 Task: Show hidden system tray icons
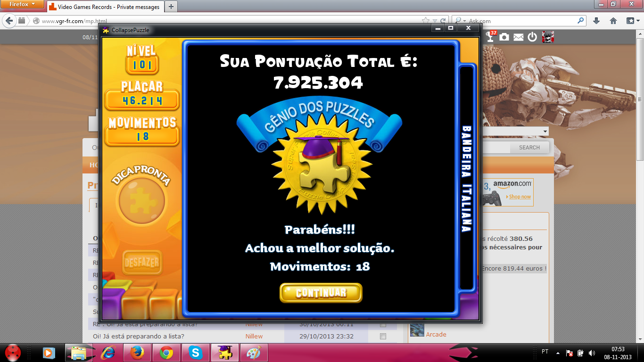(558, 353)
